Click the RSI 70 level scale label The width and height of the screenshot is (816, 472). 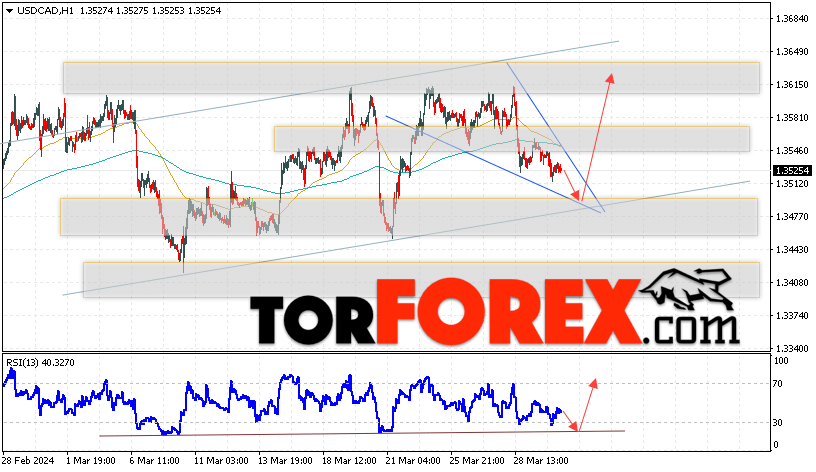click(x=777, y=384)
